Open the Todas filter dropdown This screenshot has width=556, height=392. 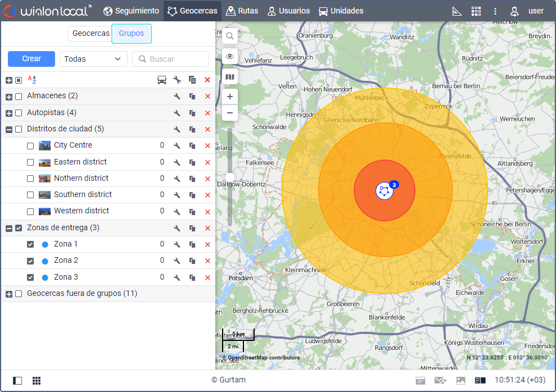(x=93, y=59)
